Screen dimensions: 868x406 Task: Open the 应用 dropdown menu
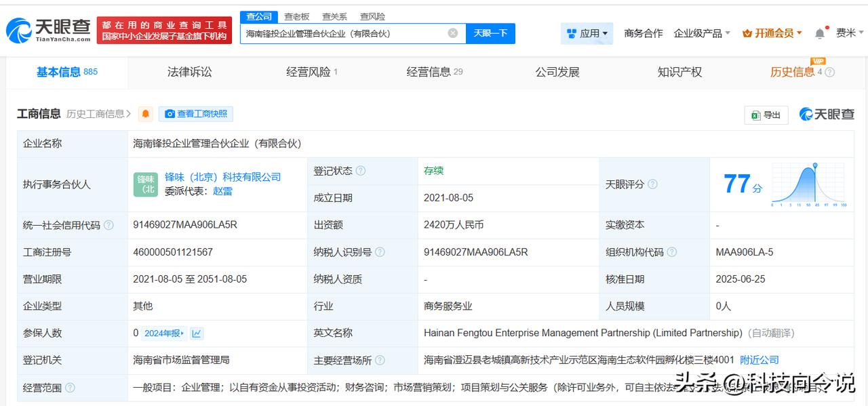(x=587, y=33)
